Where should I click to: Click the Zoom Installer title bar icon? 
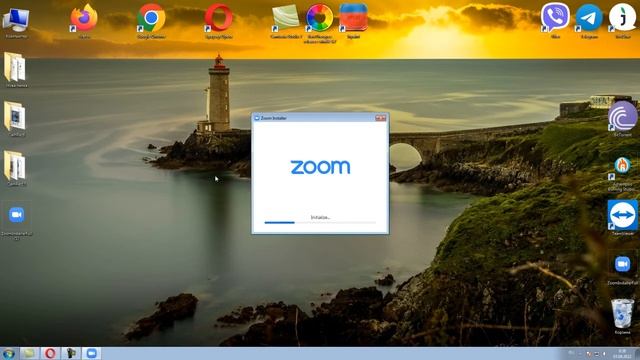tap(257, 118)
